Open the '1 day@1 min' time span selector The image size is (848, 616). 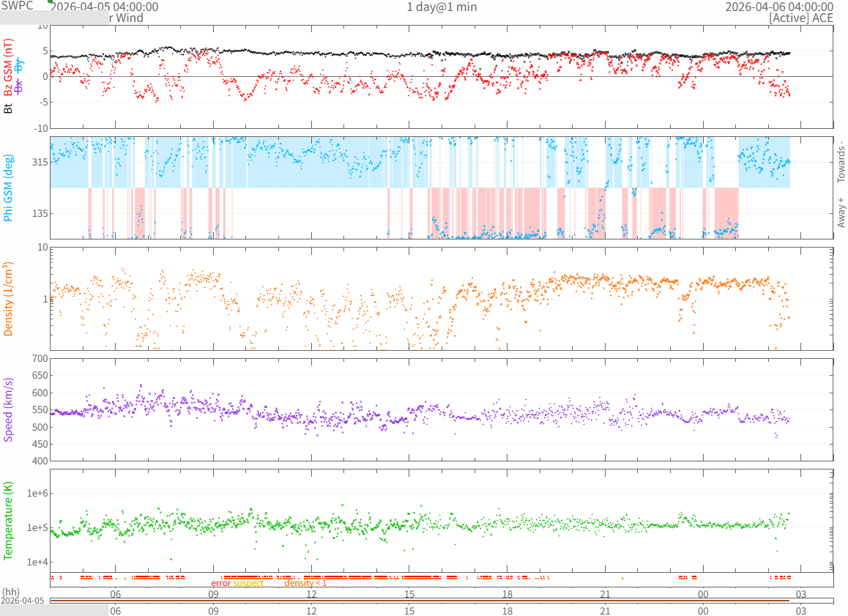point(442,7)
